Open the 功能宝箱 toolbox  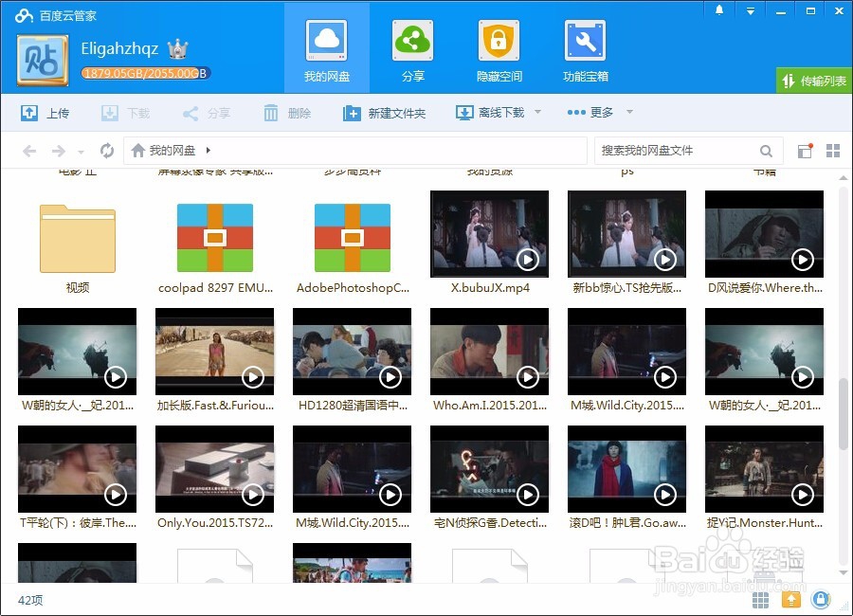click(585, 47)
